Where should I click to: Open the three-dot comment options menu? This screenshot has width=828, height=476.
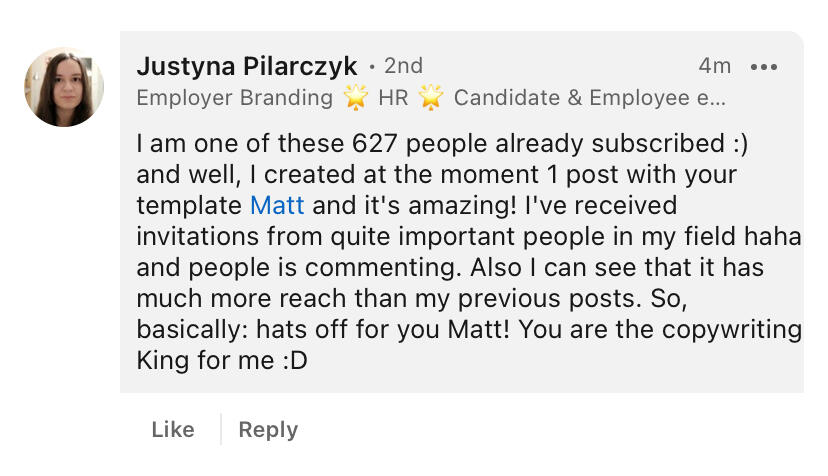(x=763, y=67)
